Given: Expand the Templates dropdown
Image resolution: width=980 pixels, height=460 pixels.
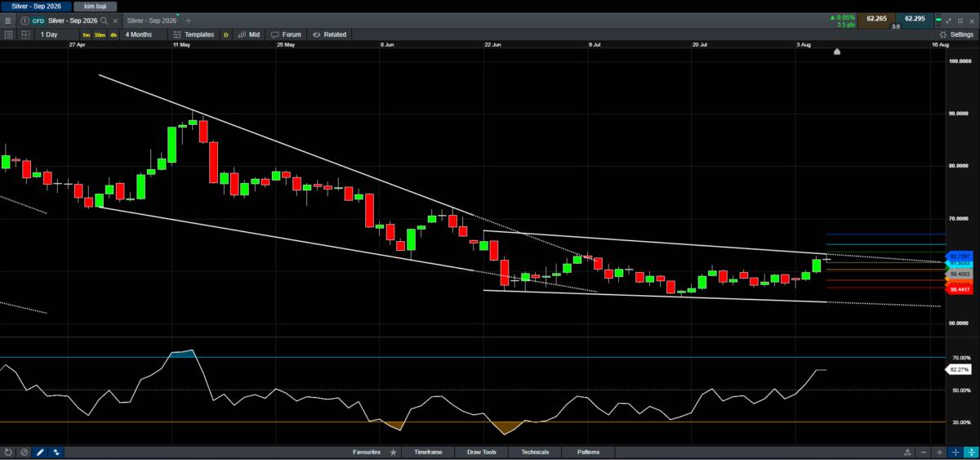Looking at the screenshot, I should coord(194,34).
